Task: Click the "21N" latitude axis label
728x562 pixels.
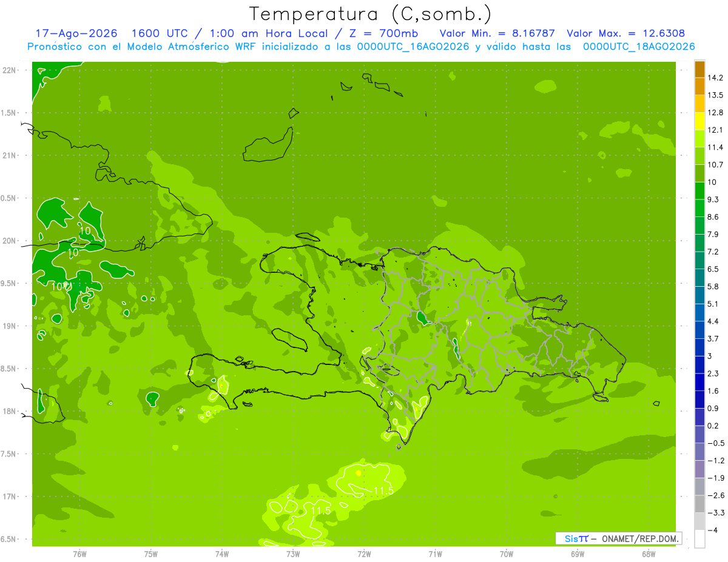Action: [x=10, y=156]
